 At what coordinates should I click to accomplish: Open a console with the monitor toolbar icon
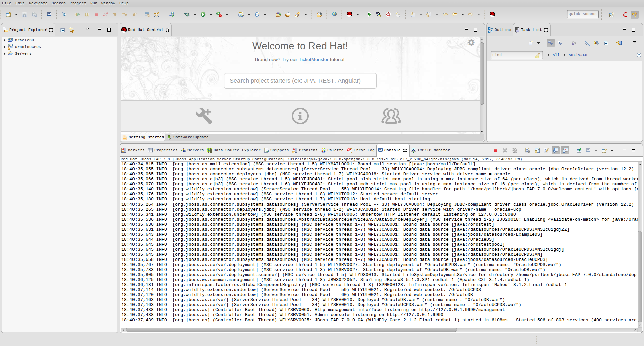pos(49,14)
